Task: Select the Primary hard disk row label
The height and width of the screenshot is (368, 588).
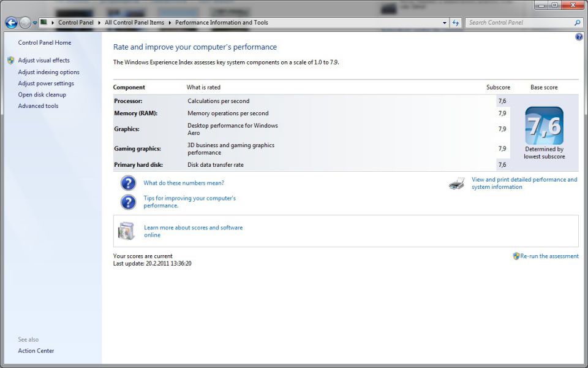Action: point(138,165)
